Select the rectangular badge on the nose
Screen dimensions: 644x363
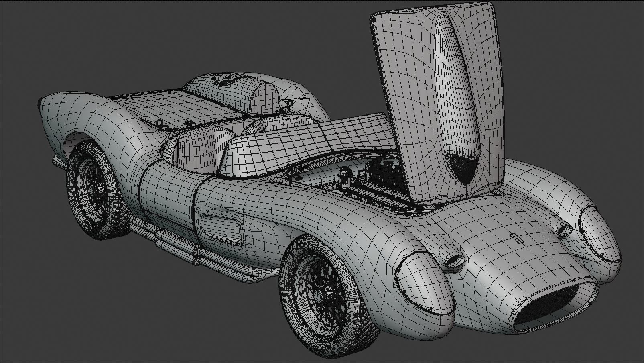point(517,238)
